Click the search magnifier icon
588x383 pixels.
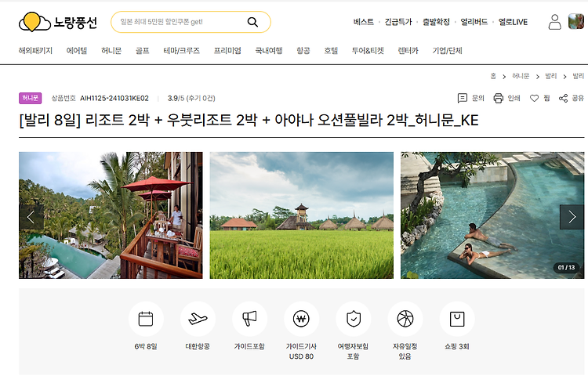pos(252,22)
